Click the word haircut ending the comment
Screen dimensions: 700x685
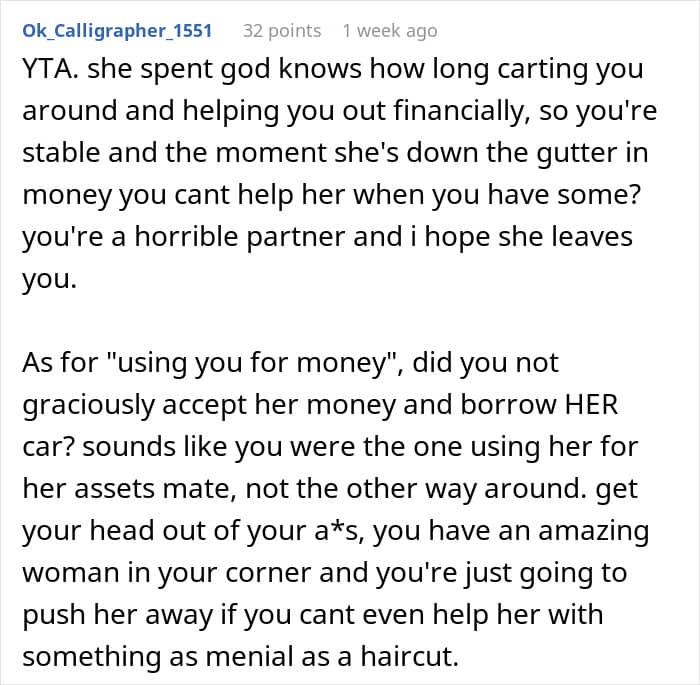[409, 656]
